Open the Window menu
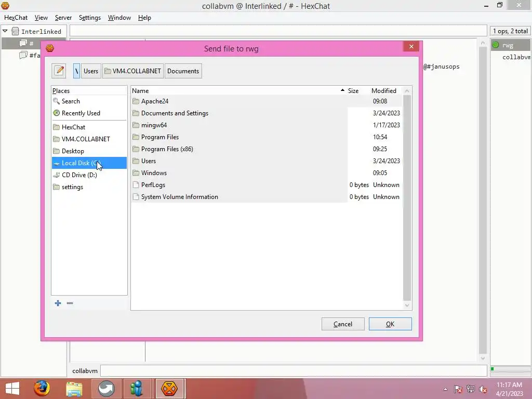 tap(119, 18)
